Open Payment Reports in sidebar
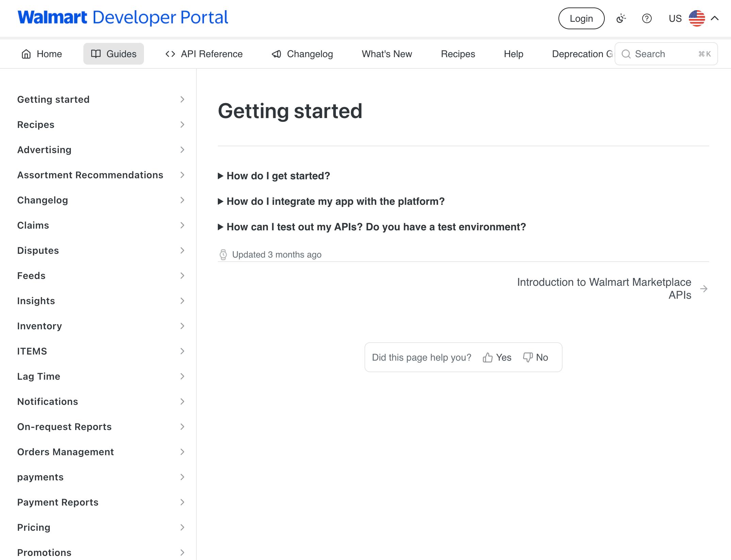The height and width of the screenshot is (560, 731). point(58,502)
